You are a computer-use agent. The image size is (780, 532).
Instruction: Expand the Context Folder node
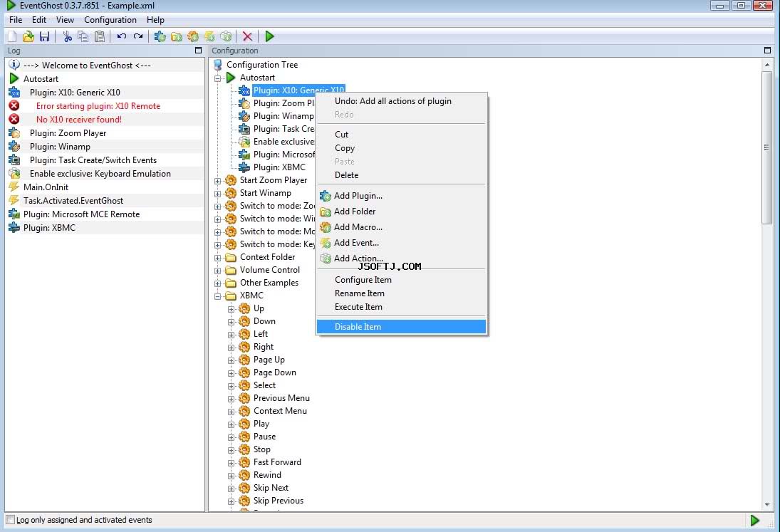coord(217,258)
